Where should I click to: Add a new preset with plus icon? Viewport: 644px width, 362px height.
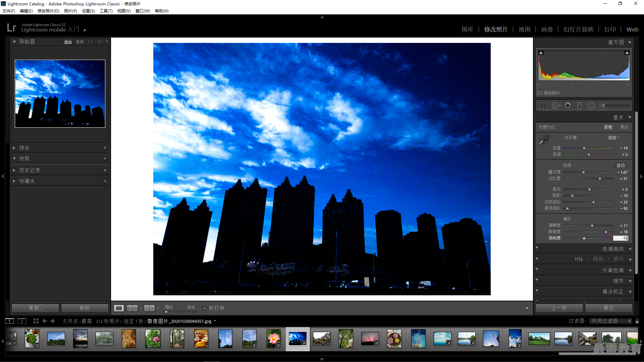coord(105,148)
